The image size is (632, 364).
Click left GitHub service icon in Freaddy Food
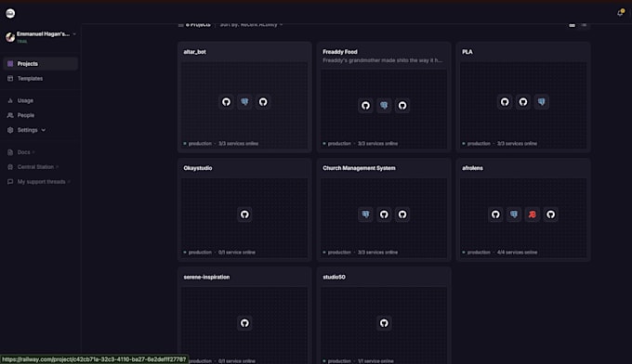(365, 106)
